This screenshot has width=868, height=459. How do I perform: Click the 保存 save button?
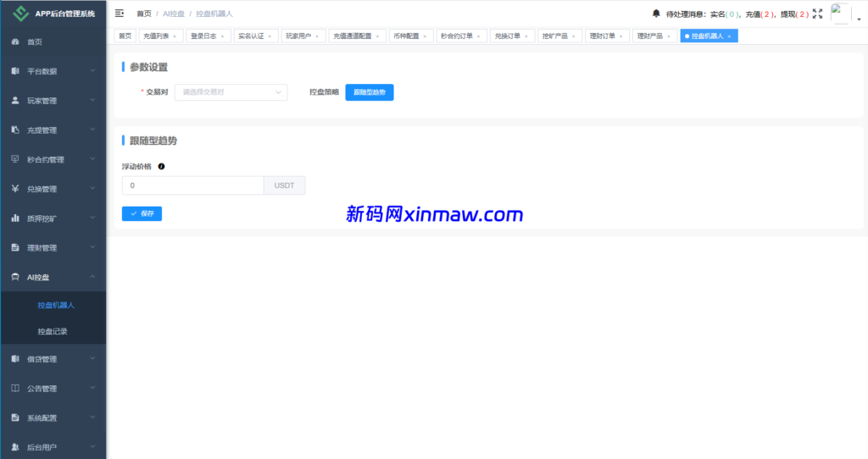(x=142, y=213)
